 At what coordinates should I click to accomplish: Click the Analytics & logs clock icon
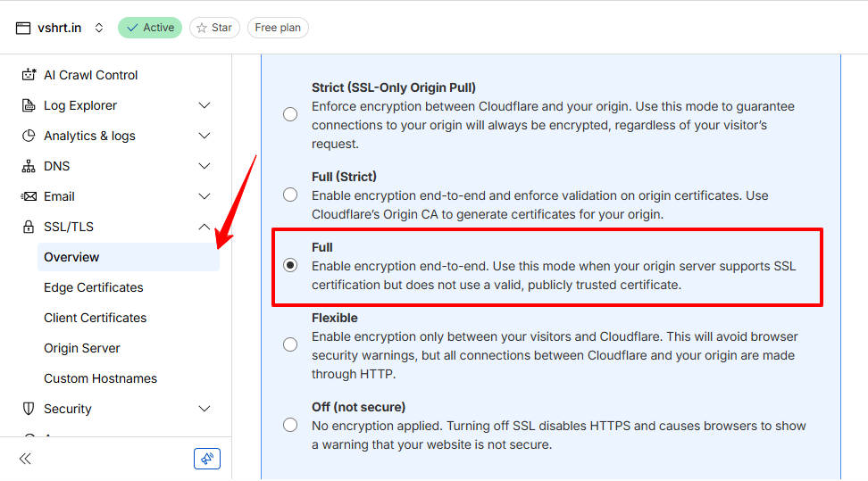[x=29, y=136]
